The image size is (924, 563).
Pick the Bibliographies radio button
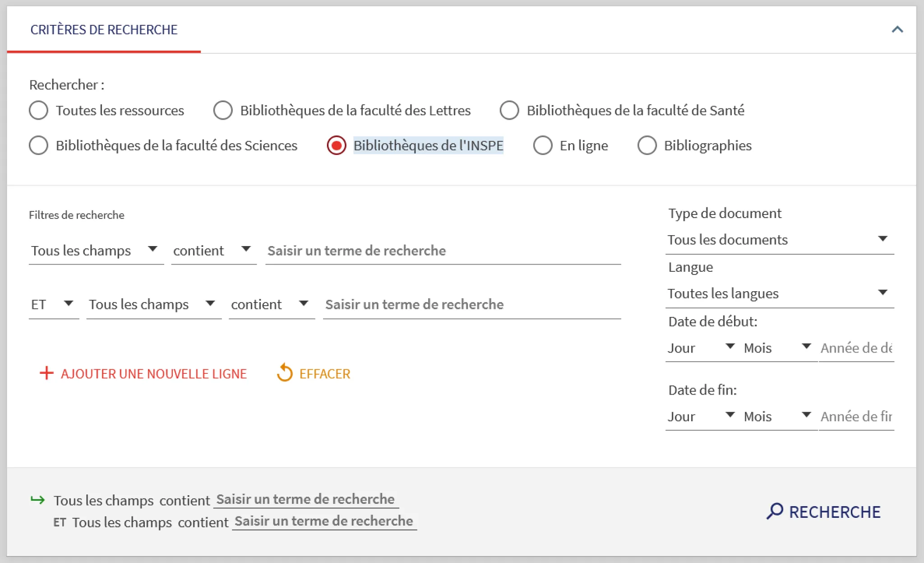(647, 145)
